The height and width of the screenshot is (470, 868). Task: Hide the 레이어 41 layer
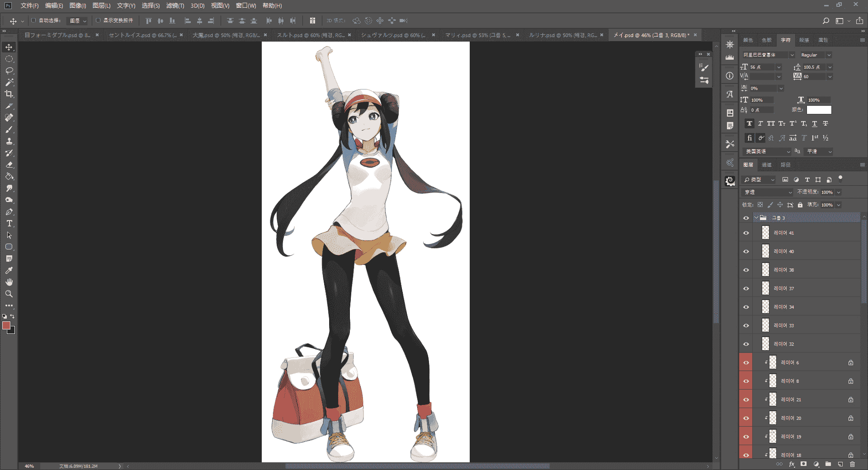[746, 233]
